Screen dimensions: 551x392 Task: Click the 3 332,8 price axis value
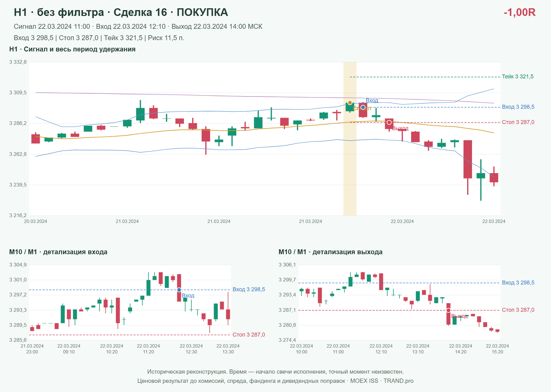pyautogui.click(x=18, y=62)
